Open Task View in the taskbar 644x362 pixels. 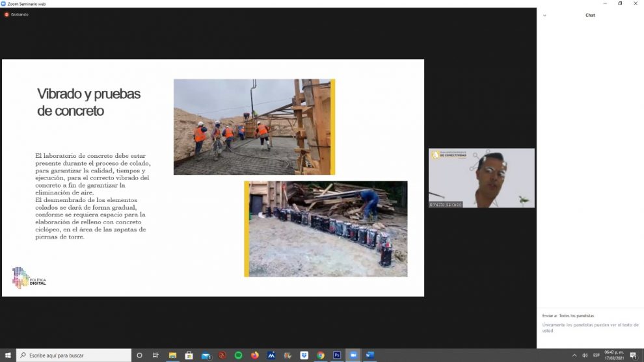click(x=155, y=356)
